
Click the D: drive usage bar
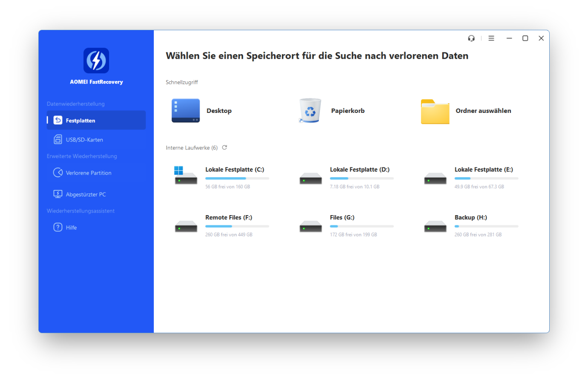(362, 178)
